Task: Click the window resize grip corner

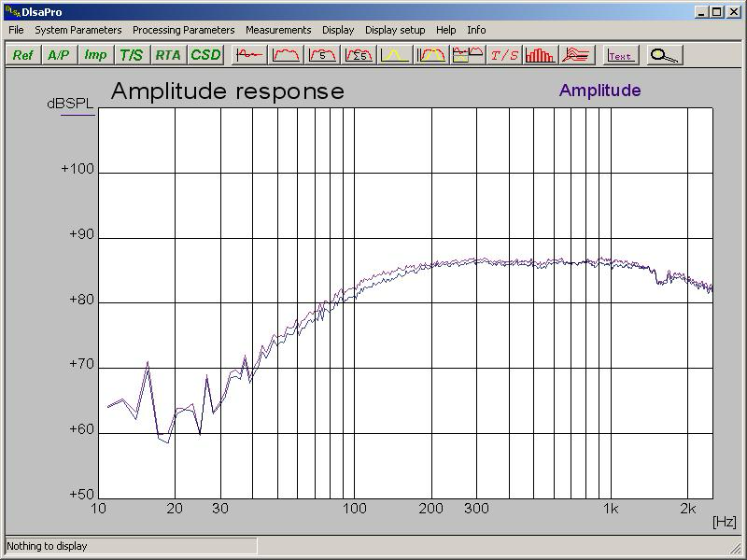Action: click(x=736, y=548)
